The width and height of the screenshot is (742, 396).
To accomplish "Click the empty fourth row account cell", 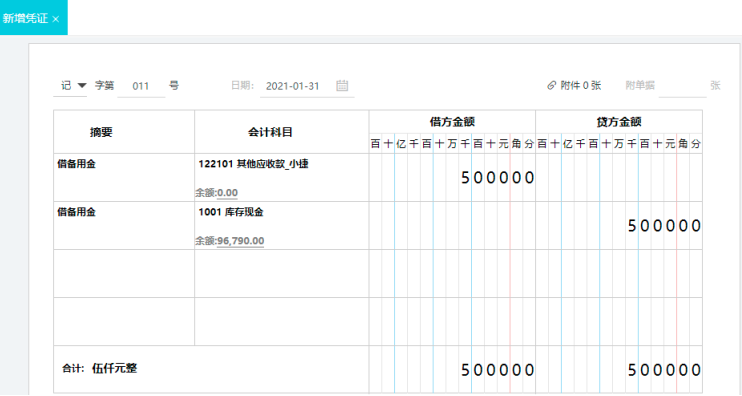I will click(282, 322).
